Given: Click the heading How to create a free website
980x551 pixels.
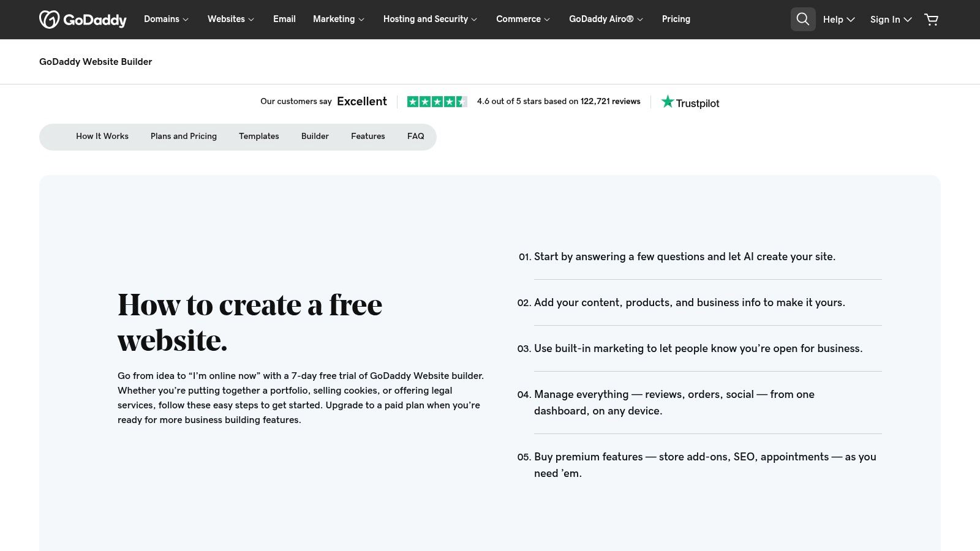Looking at the screenshot, I should point(250,323).
